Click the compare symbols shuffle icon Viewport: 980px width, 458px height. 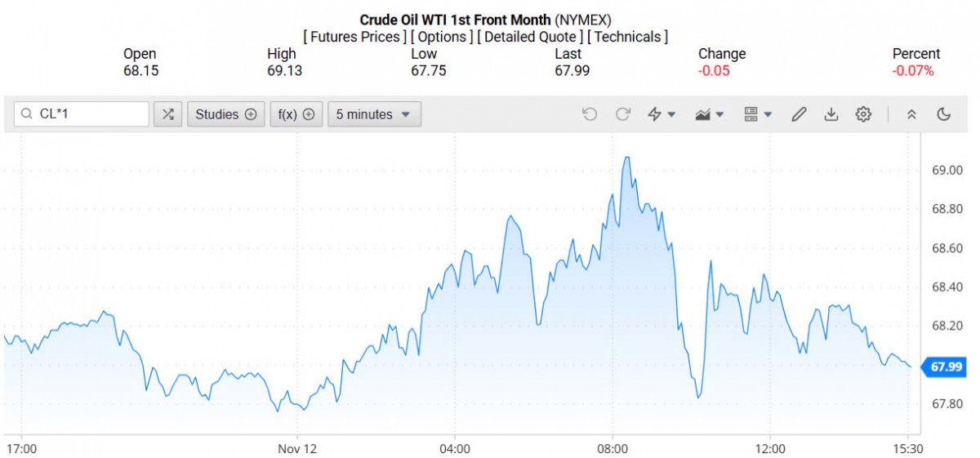[168, 114]
